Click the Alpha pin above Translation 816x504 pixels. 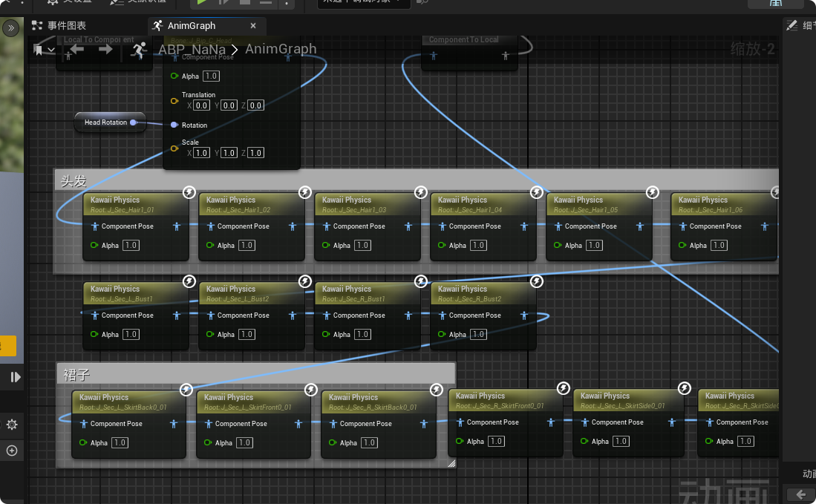click(x=174, y=76)
